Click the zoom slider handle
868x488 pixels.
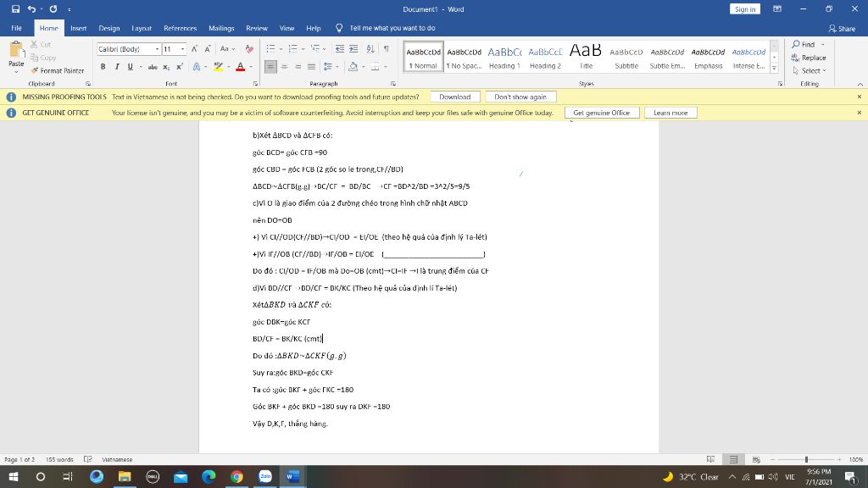pyautogui.click(x=807, y=459)
